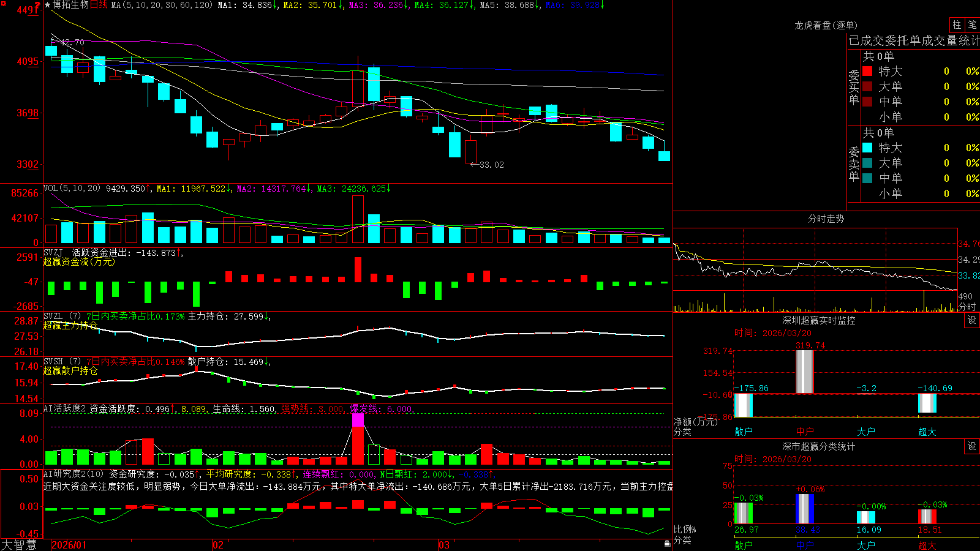This screenshot has width=980, height=551.
Task: Click the -175.86 散户 bar
Action: click(x=744, y=405)
